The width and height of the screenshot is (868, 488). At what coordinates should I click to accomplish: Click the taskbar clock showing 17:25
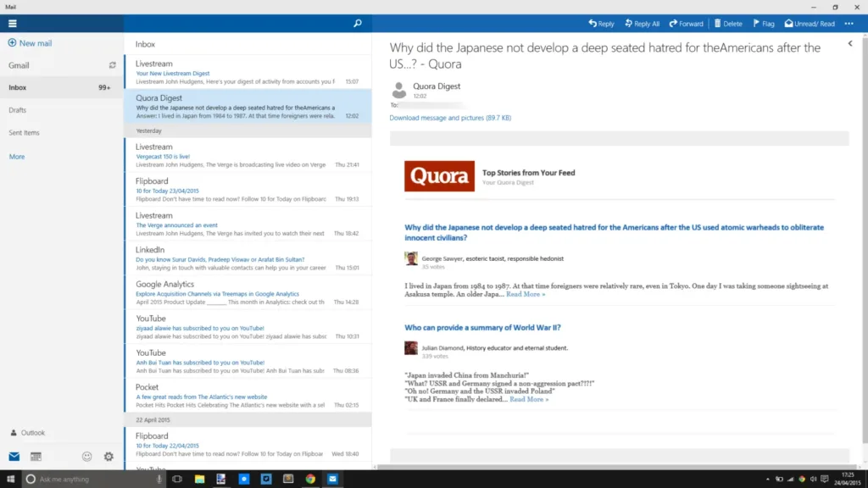pos(848,480)
